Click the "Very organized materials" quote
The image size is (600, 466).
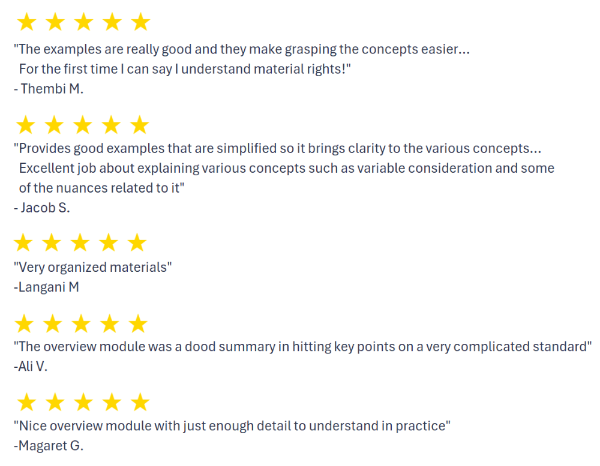[x=93, y=267]
